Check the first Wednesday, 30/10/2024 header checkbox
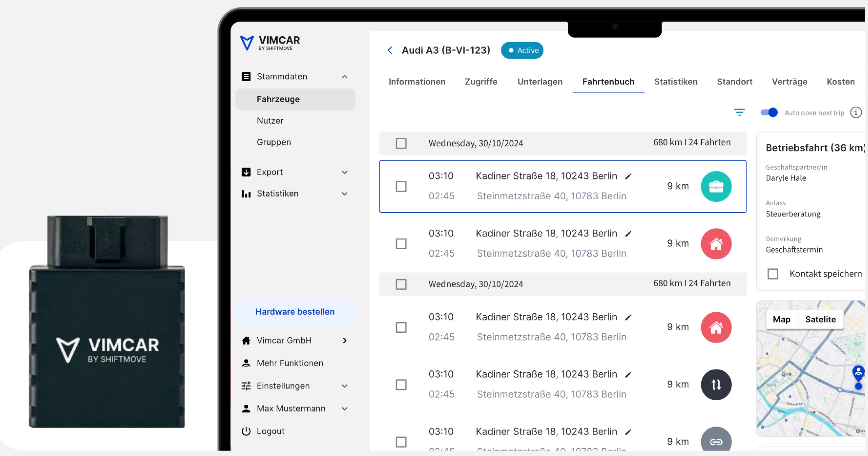This screenshot has width=868, height=456. click(x=401, y=143)
